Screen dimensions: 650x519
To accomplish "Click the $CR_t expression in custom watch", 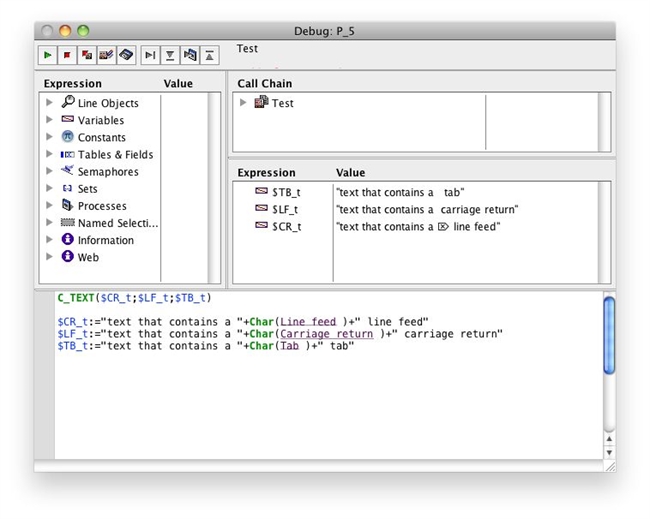I will point(286,227).
